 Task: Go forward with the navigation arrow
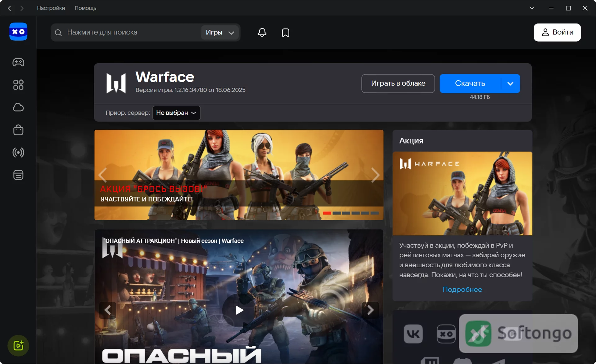coord(22,8)
